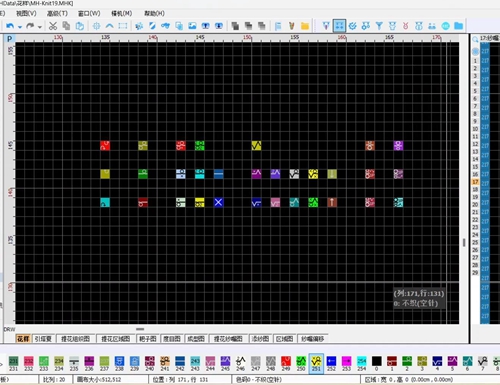500x385 pixels.
Task: Toggle the highlighted row 17 in right panel
Action: [x=476, y=182]
